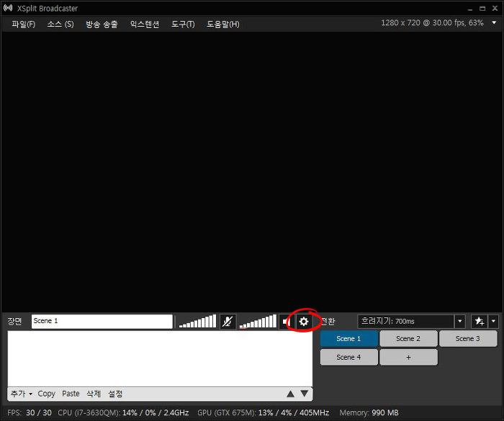Open the 소스 (S) menu
The width and height of the screenshot is (504, 421).
[x=60, y=24]
